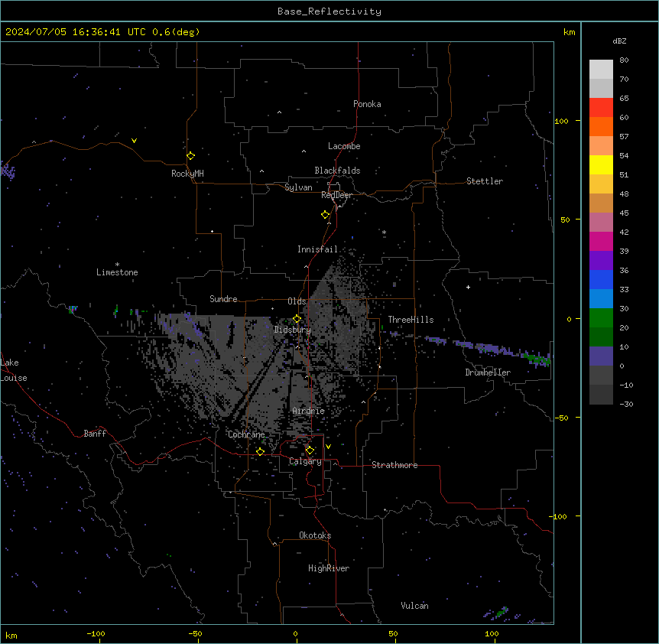Select the RedDeer city label

pyautogui.click(x=336, y=195)
